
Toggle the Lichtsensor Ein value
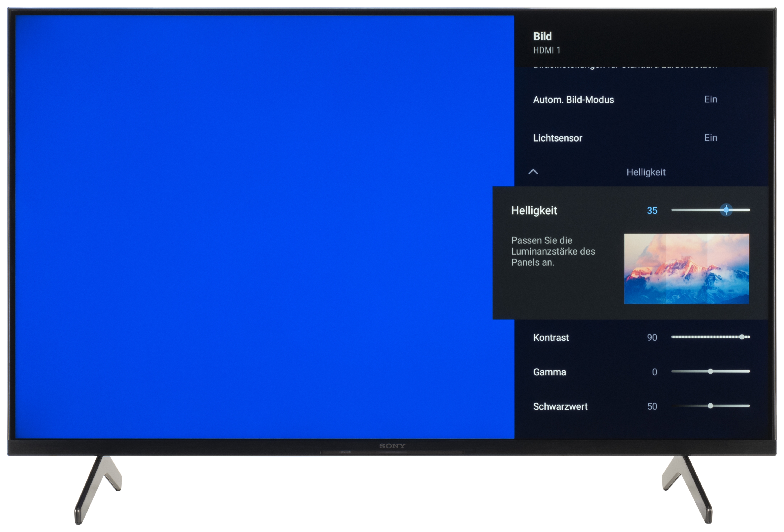point(711,138)
